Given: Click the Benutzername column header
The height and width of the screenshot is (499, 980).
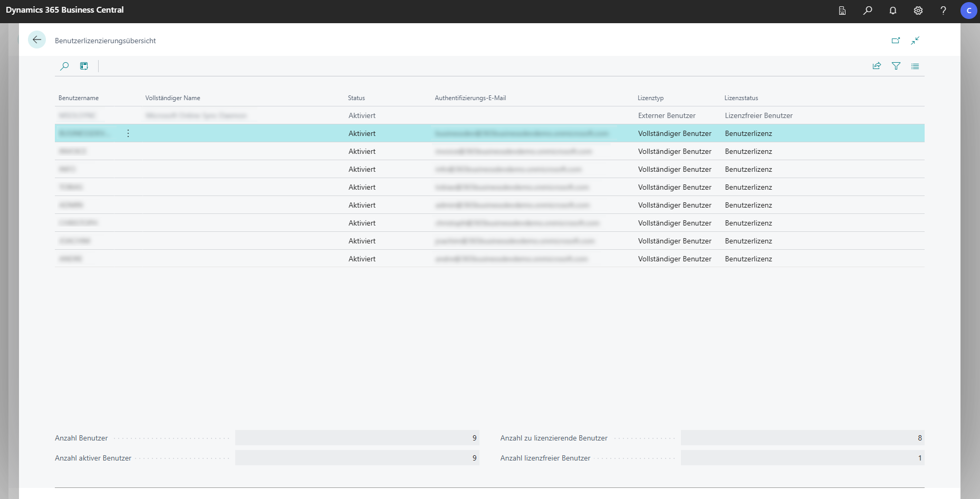Looking at the screenshot, I should point(79,98).
